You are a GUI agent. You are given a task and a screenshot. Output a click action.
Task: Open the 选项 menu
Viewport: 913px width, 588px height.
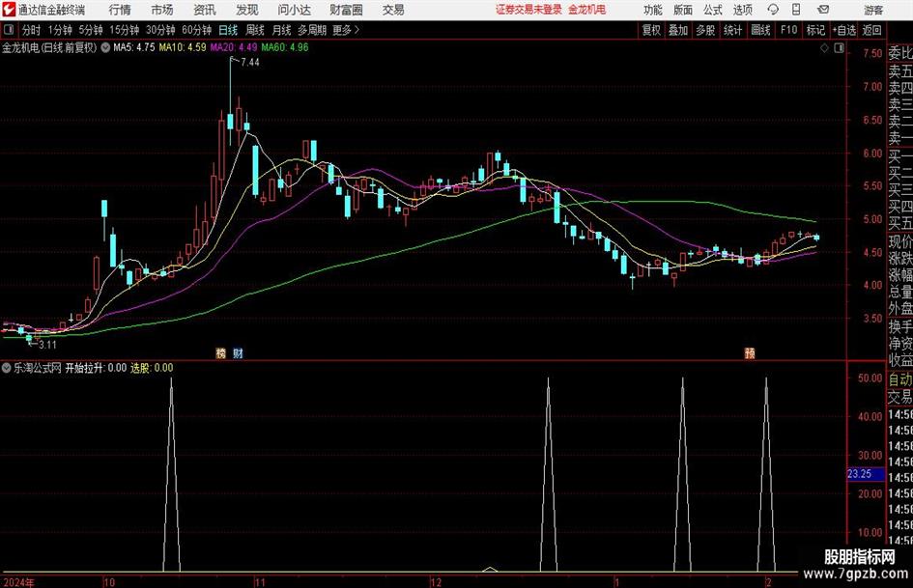743,10
